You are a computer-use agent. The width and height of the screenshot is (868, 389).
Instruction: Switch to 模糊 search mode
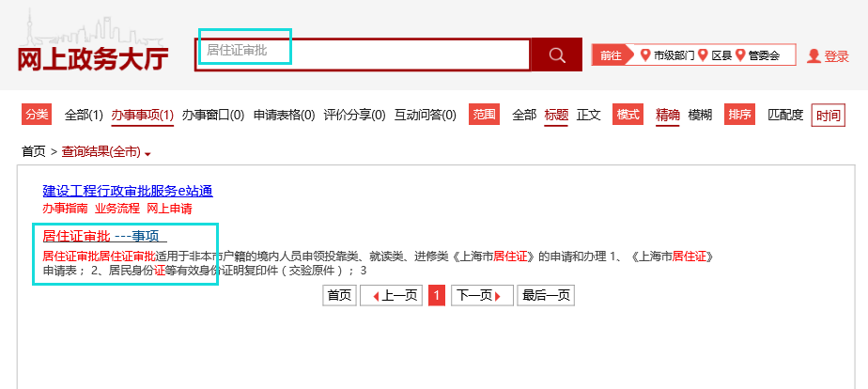point(700,115)
